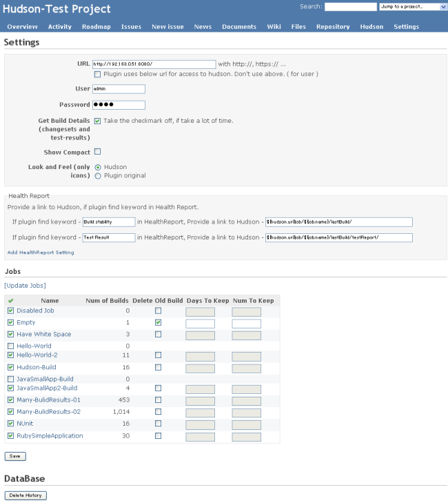Image resolution: width=448 pixels, height=503 pixels.
Task: Uncheck the Many-BulidResults-01 job checkbox
Action: click(10, 400)
